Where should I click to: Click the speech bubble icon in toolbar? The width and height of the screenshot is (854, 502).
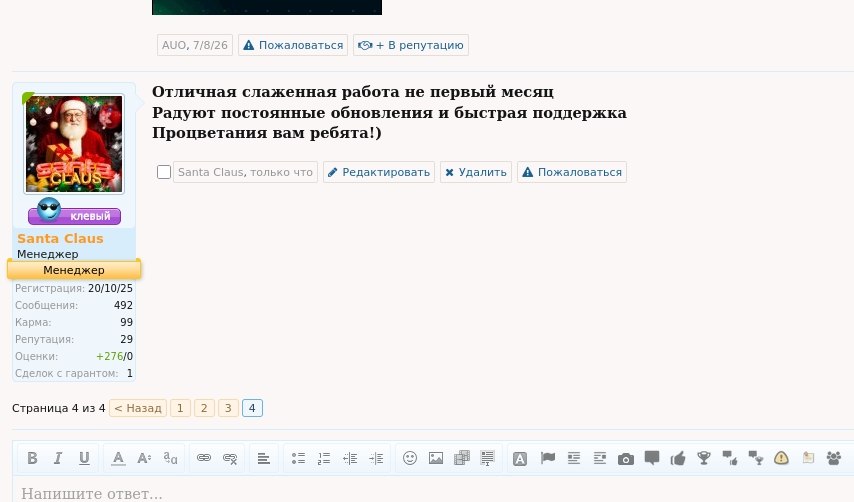click(x=652, y=458)
